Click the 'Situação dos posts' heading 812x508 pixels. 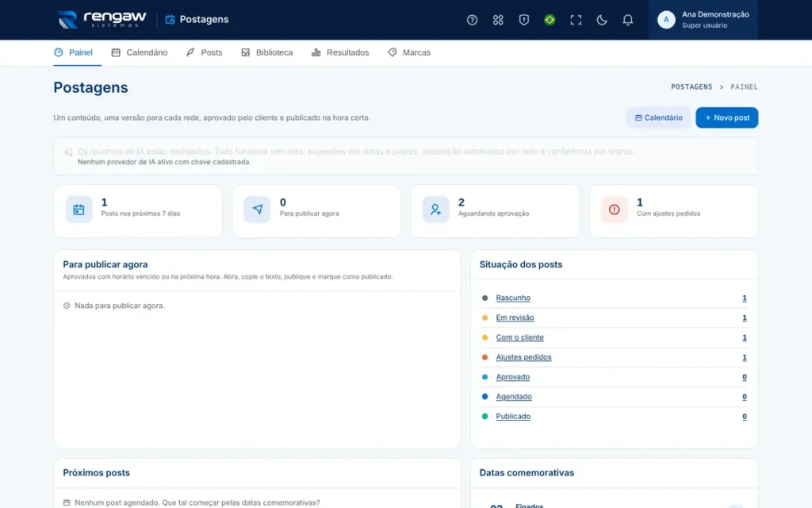coord(520,264)
